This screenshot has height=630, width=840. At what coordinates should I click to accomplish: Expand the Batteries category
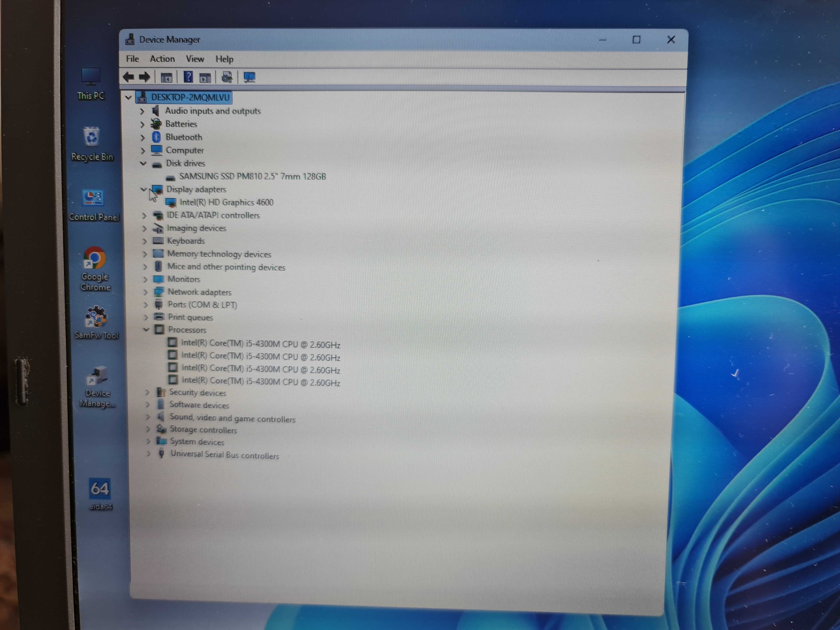pyautogui.click(x=142, y=124)
